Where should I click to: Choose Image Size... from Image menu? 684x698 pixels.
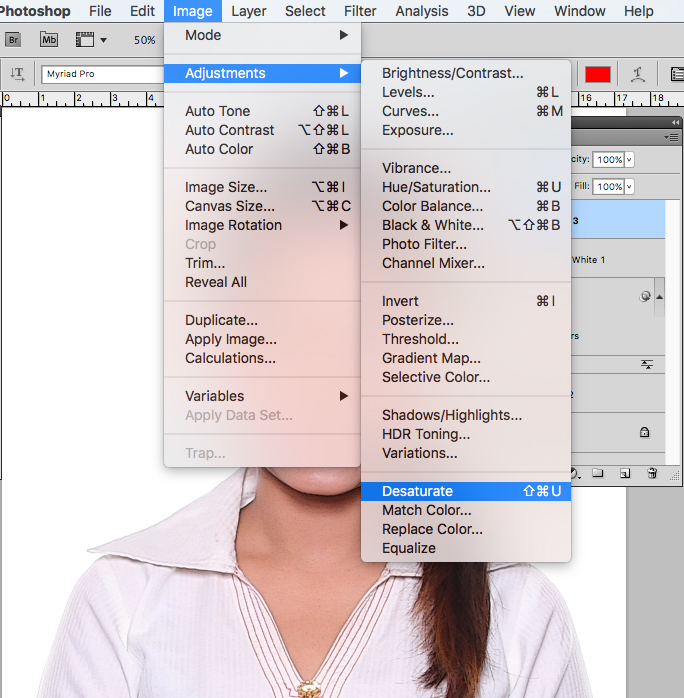(226, 187)
